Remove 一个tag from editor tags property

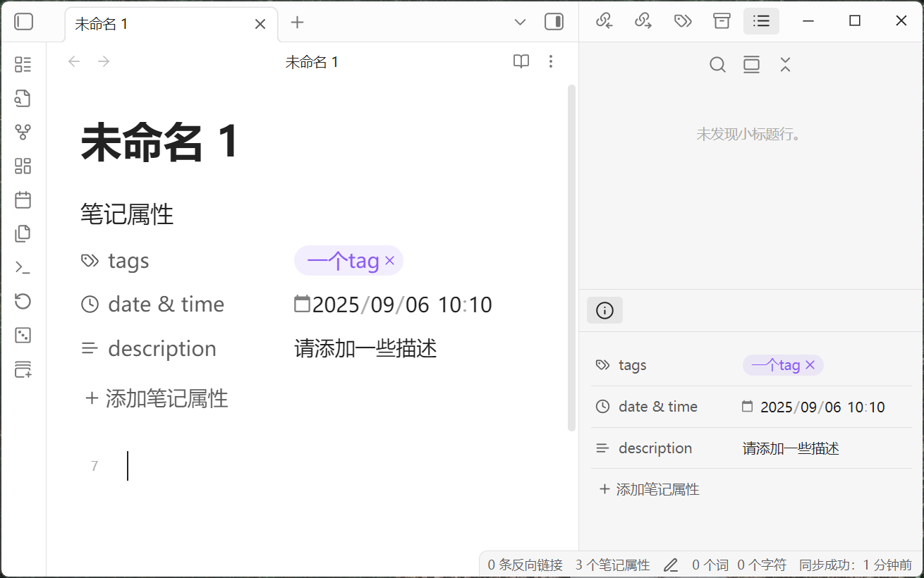pos(389,262)
